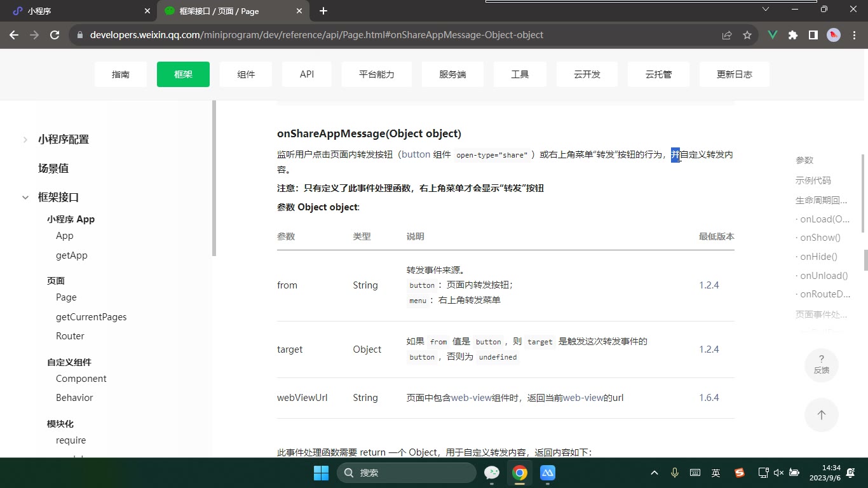
Task: Click the share page icon in address bar
Action: pyautogui.click(x=727, y=35)
